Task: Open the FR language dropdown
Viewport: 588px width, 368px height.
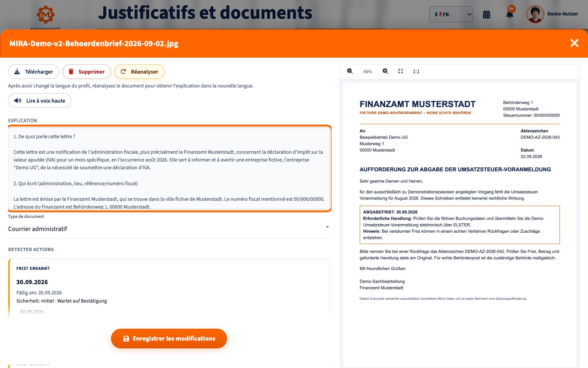Action: click(451, 14)
